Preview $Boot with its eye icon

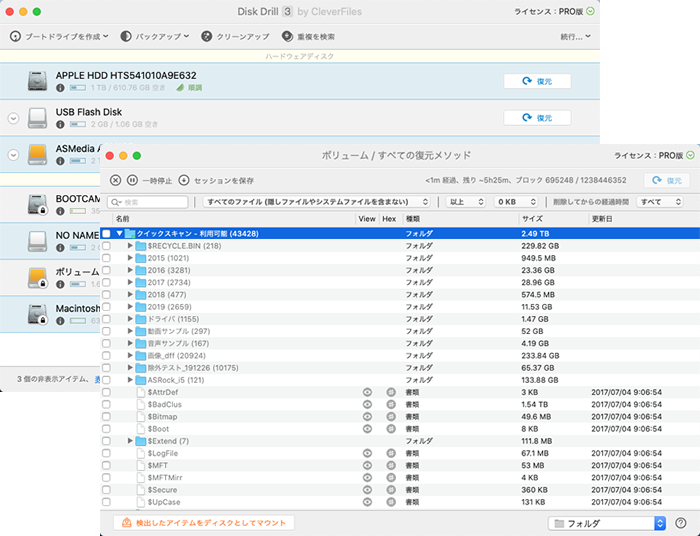tap(367, 429)
